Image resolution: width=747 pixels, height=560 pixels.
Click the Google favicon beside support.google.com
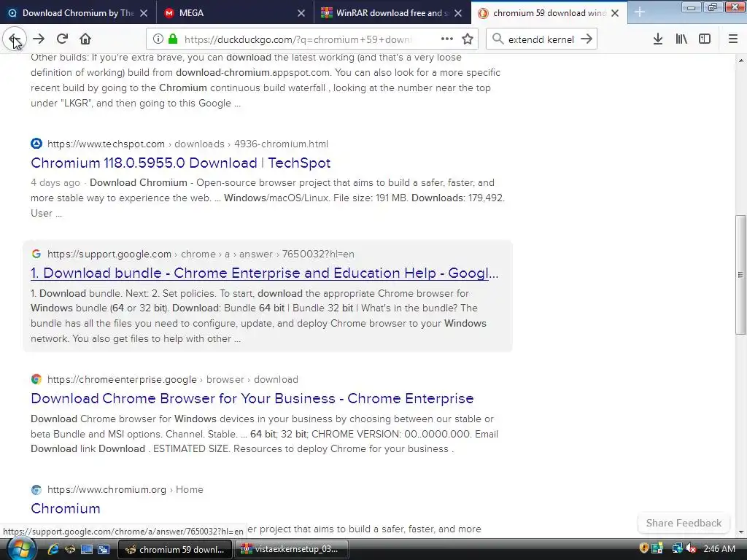pyautogui.click(x=36, y=254)
